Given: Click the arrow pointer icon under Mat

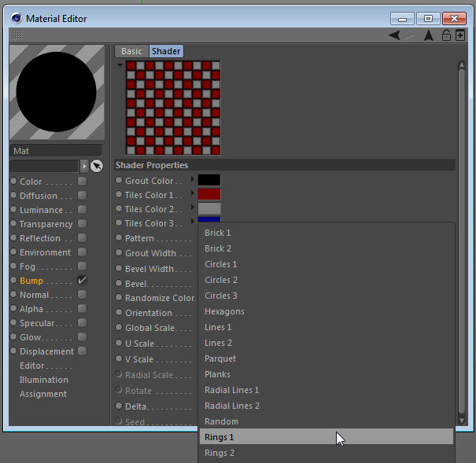Looking at the screenshot, I should tap(97, 166).
